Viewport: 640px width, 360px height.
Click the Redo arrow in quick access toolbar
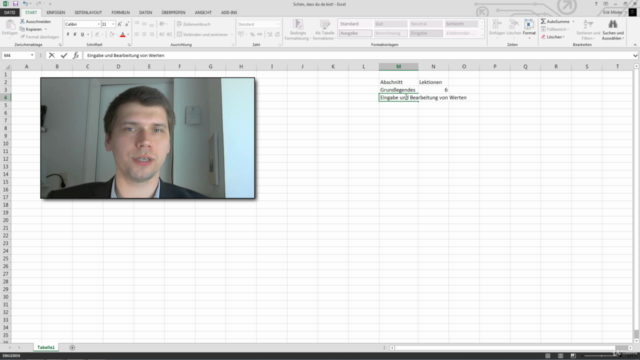(x=38, y=4)
